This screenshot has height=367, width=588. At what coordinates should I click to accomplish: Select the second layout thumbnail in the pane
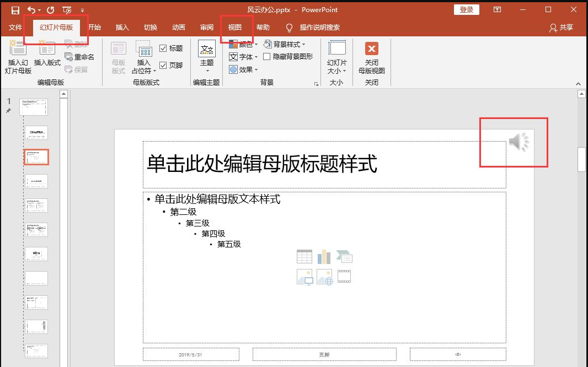pyautogui.click(x=36, y=133)
